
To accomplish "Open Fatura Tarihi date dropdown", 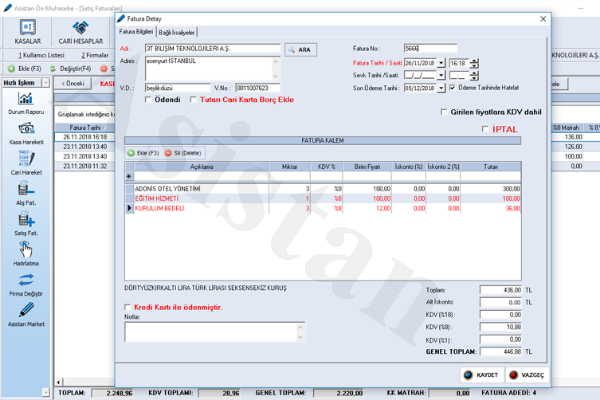I will pos(441,63).
